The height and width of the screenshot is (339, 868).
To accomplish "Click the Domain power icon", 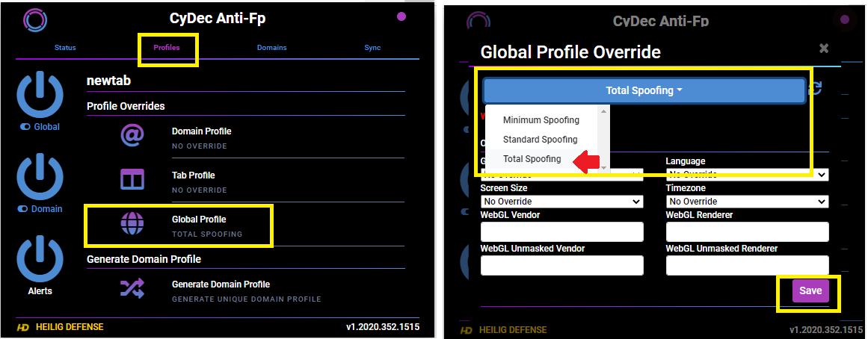I will pos(40,178).
